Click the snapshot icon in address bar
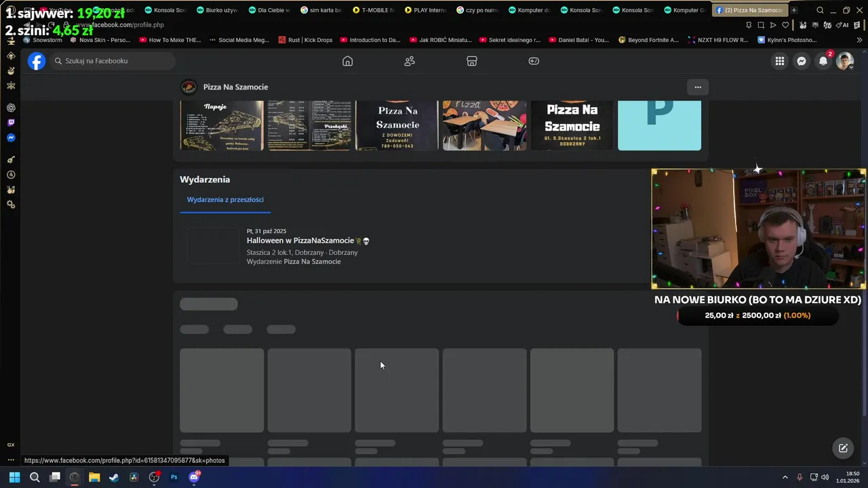This screenshot has width=868, height=488. 760,25
